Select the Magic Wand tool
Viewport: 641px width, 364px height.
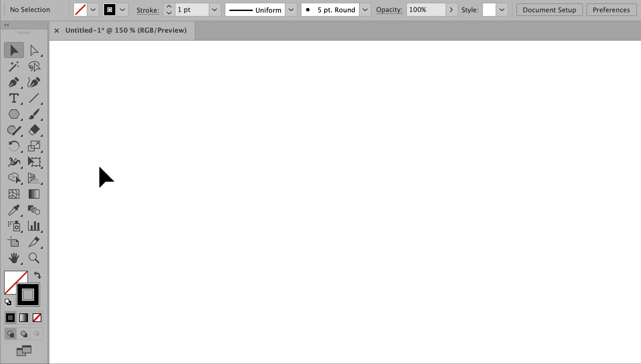pyautogui.click(x=14, y=67)
